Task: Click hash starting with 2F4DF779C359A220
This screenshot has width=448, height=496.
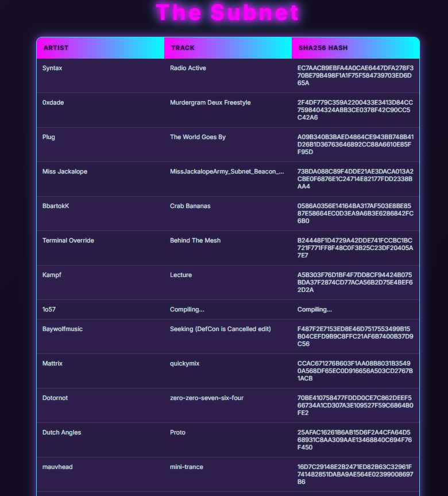Action: coord(356,110)
